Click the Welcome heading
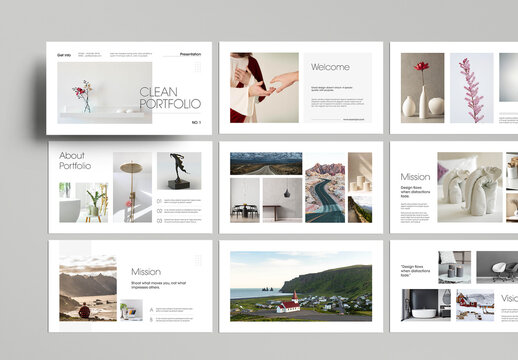The height and width of the screenshot is (360, 518). (330, 67)
